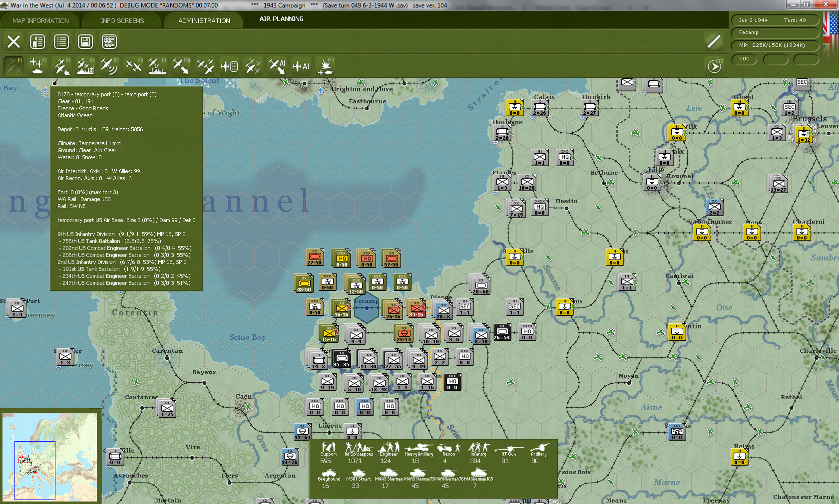839x504 pixels.
Task: Click the Heavy Artillery 18 entry
Action: point(419,453)
